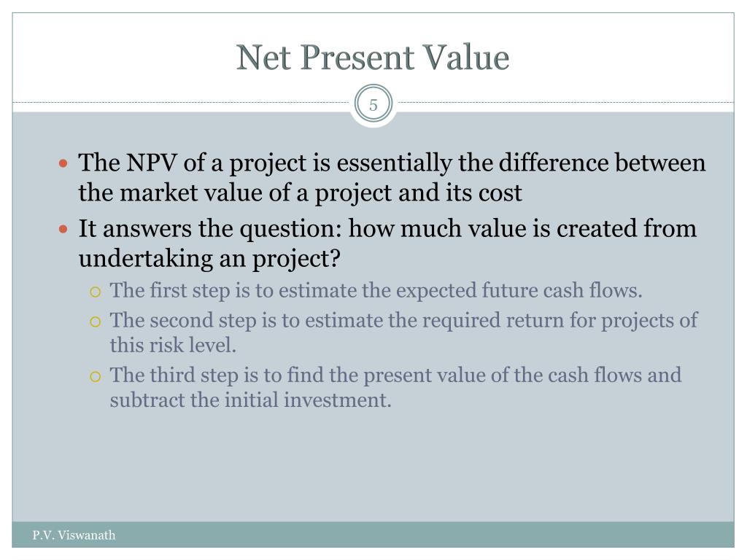Image resolution: width=747 pixels, height=560 pixels.
Task: Select the 'Net Present Value' title
Action: coord(373,58)
